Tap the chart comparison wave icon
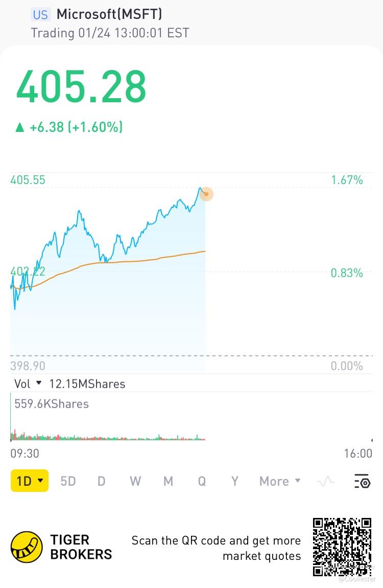The width and height of the screenshot is (383, 588). tap(326, 481)
